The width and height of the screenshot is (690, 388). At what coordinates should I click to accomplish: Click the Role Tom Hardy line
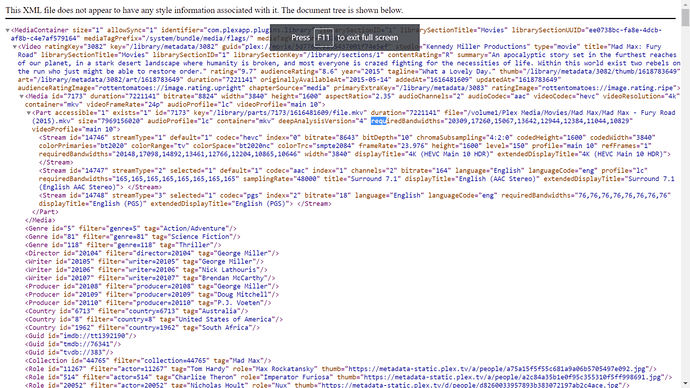coord(341,369)
